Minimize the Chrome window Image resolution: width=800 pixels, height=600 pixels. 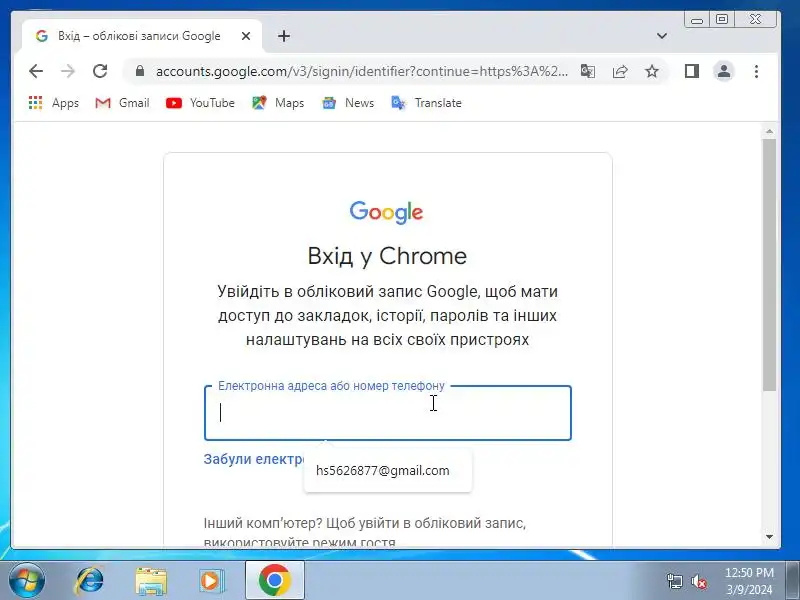click(696, 20)
